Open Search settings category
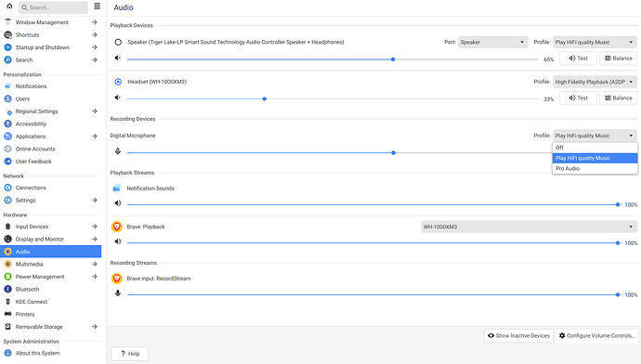Image resolution: width=641 pixels, height=364 pixels. [51, 60]
